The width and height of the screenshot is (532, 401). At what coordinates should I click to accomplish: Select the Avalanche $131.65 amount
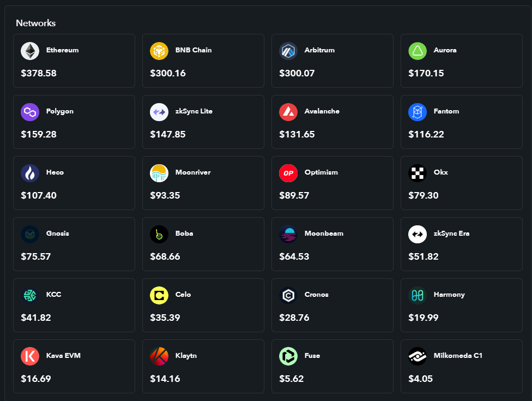point(297,134)
